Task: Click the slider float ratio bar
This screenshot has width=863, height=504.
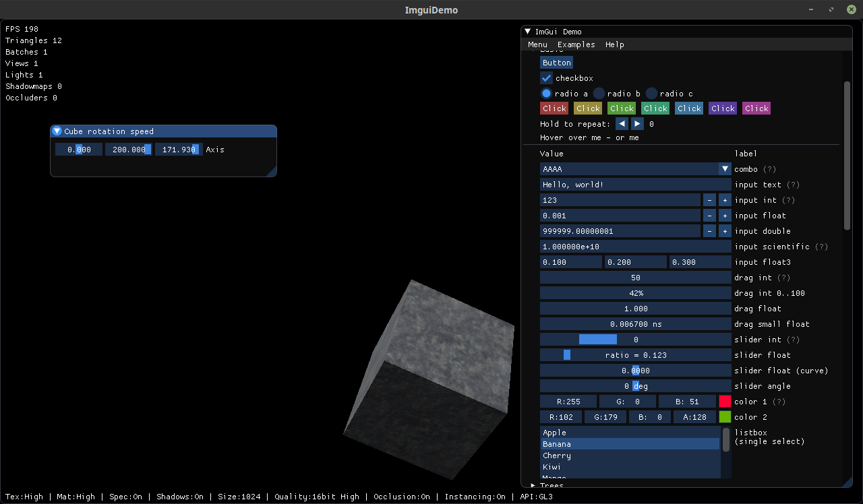Action: click(635, 355)
